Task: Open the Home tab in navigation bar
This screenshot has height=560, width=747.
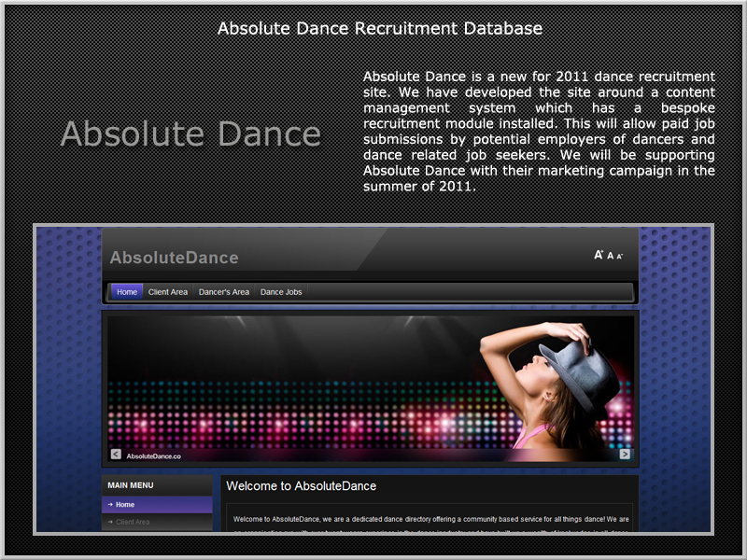Action: click(x=127, y=292)
